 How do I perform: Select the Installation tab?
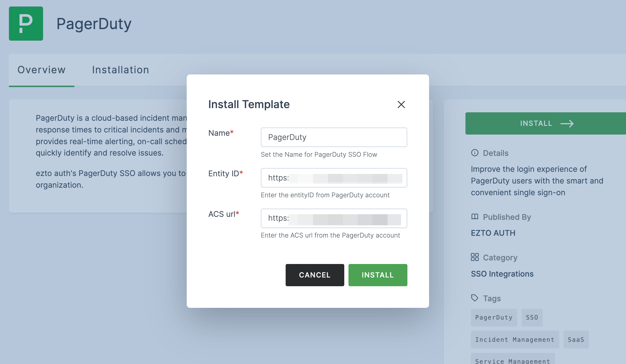click(x=121, y=69)
